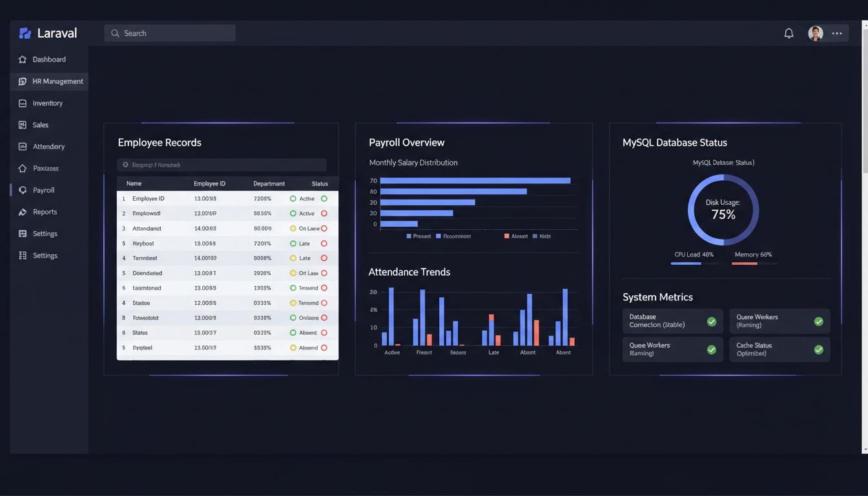
Task: Click the magnifier icon in top Search bar
Action: coord(115,33)
